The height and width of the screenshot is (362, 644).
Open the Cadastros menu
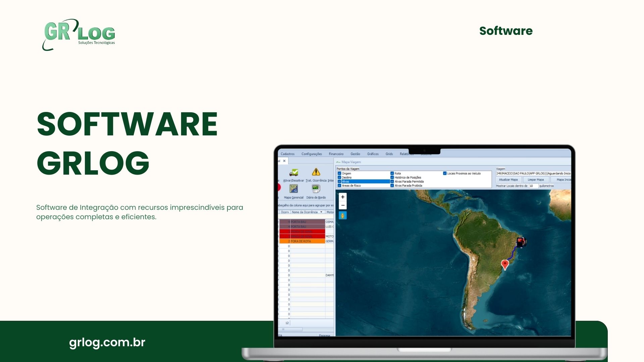point(287,154)
